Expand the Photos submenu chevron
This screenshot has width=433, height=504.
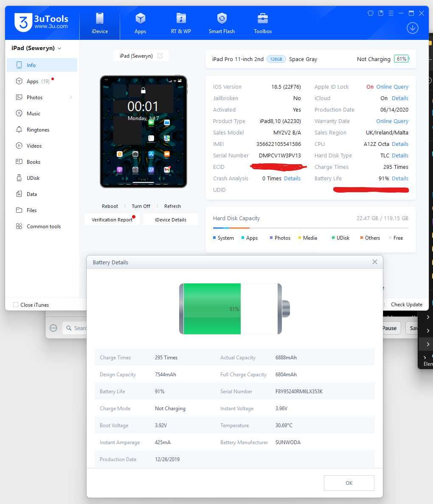pyautogui.click(x=71, y=98)
